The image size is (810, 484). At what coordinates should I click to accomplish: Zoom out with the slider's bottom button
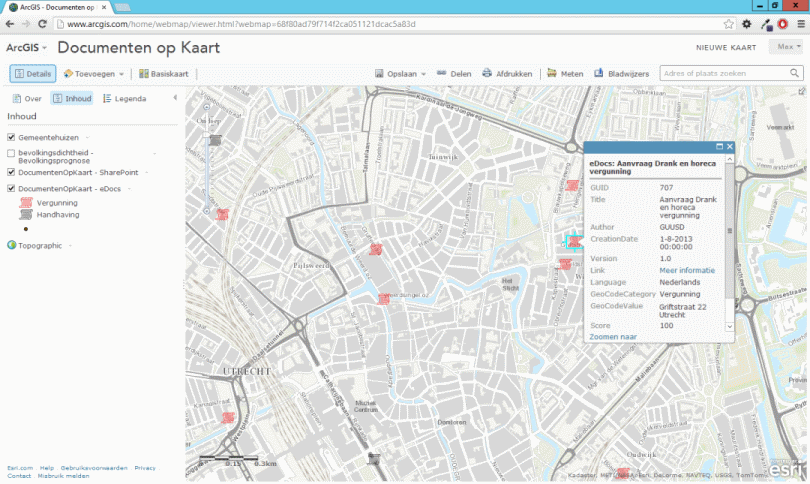pyautogui.click(x=207, y=211)
